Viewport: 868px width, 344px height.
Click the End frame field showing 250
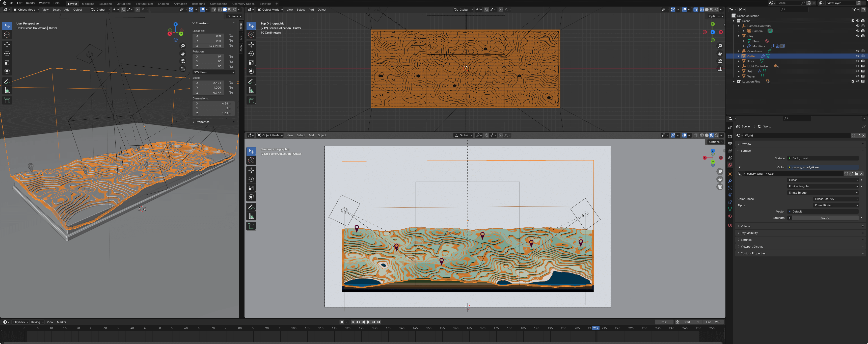coord(713,322)
